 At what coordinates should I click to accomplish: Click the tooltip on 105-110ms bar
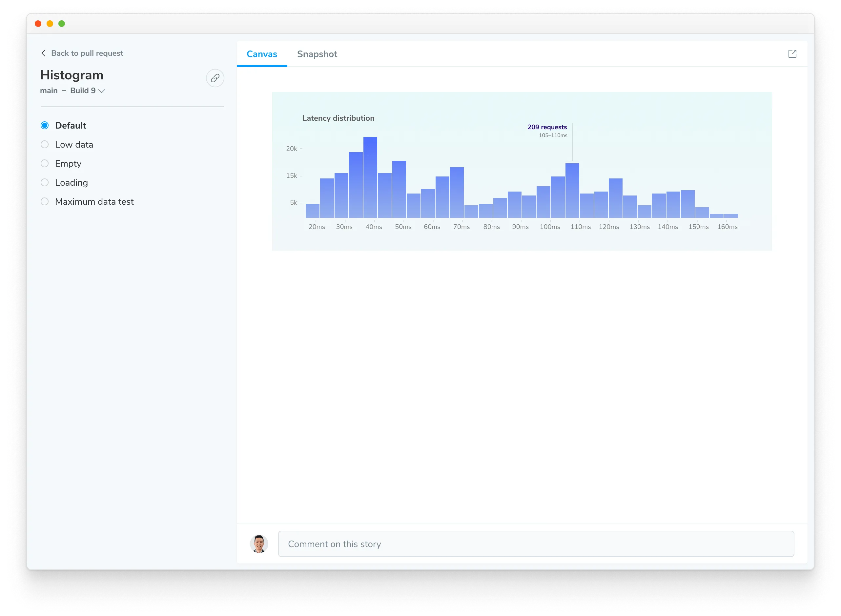[547, 131]
